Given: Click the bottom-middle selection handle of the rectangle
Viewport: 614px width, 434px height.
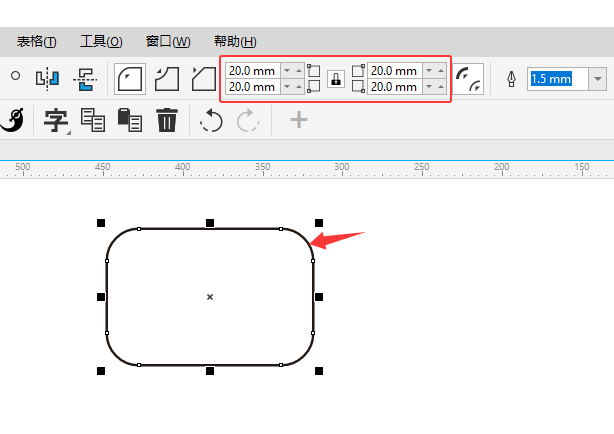Looking at the screenshot, I should coord(210,371).
